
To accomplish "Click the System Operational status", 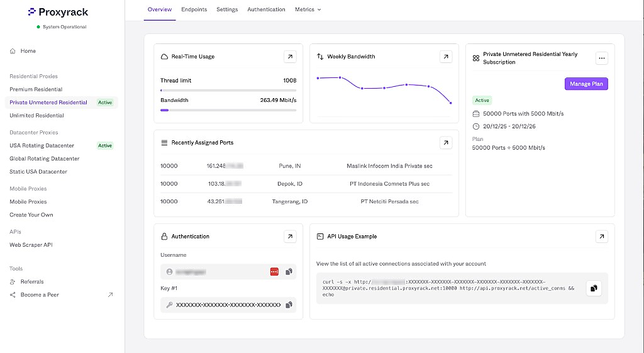I will coord(62,26).
